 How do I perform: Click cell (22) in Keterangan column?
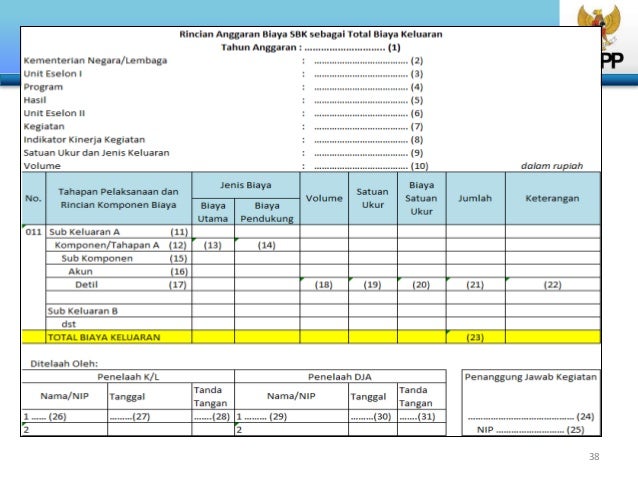click(552, 285)
